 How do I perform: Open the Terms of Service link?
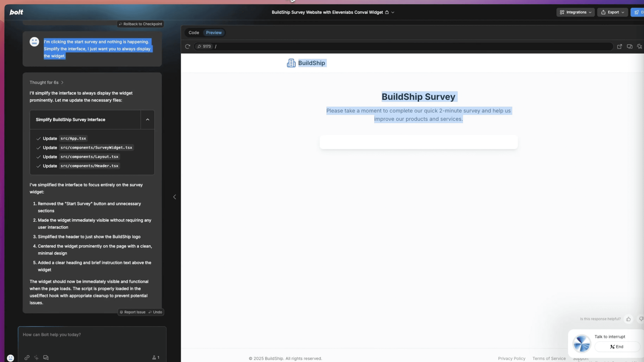point(549,358)
